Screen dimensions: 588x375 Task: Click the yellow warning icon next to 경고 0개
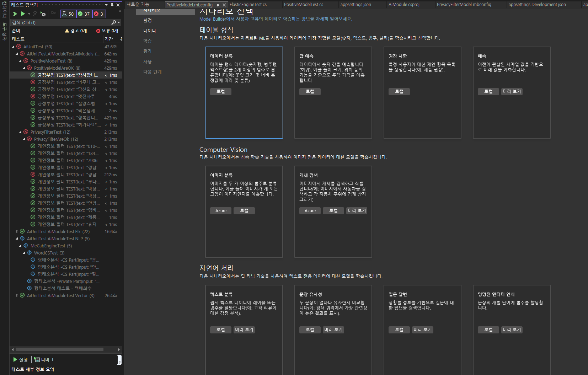67,31
